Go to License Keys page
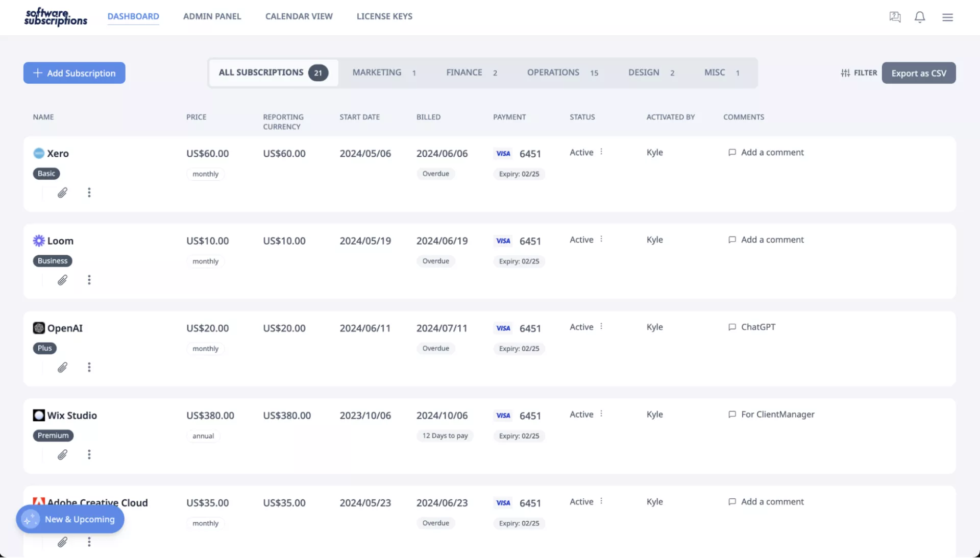This screenshot has width=980, height=558. (384, 16)
